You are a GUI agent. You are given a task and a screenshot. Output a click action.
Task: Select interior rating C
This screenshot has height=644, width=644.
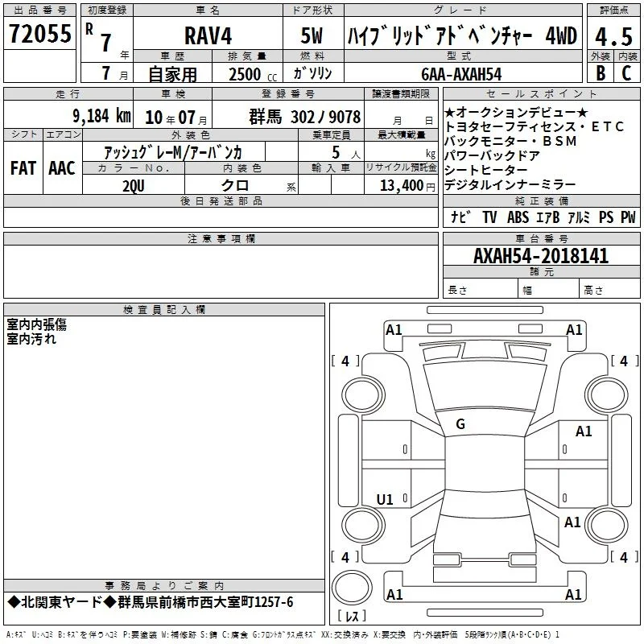pos(626,72)
